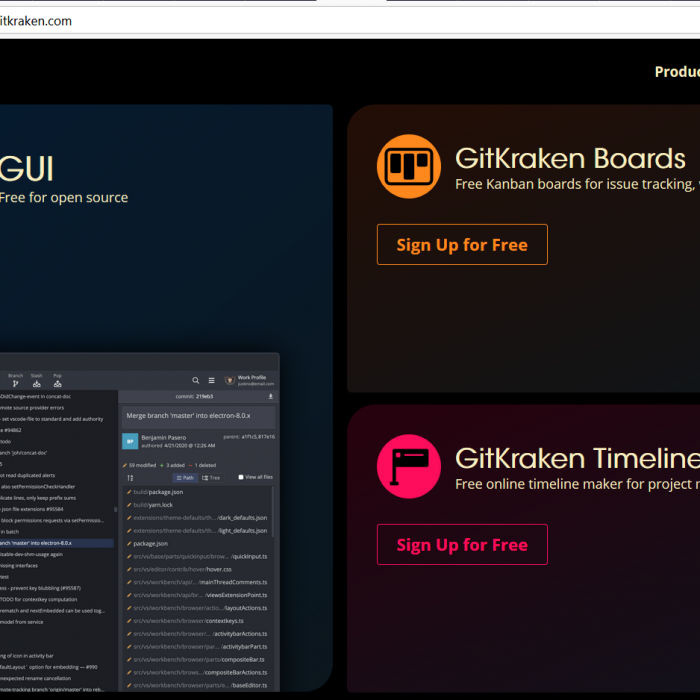This screenshot has height=700, width=700.
Task: Open the hamburger menu icon
Action: [211, 380]
